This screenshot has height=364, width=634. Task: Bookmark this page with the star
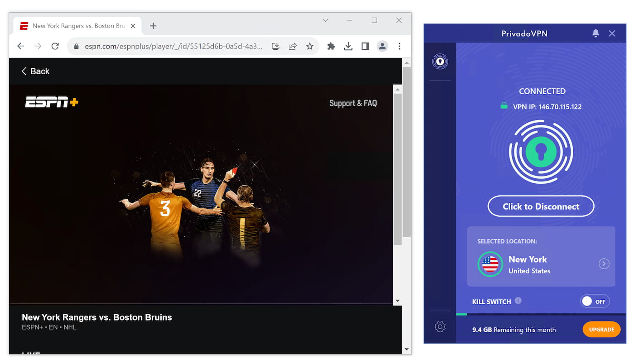[310, 46]
